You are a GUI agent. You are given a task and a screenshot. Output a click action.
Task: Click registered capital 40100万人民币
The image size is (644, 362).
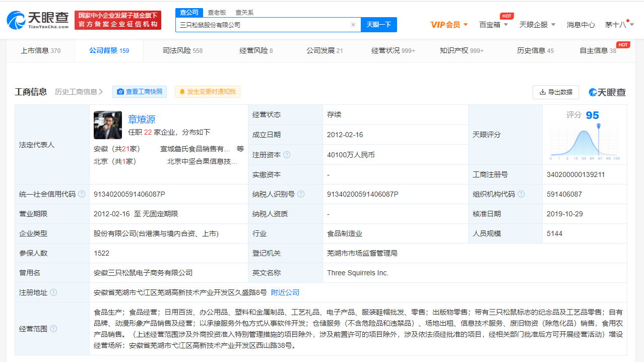click(351, 155)
